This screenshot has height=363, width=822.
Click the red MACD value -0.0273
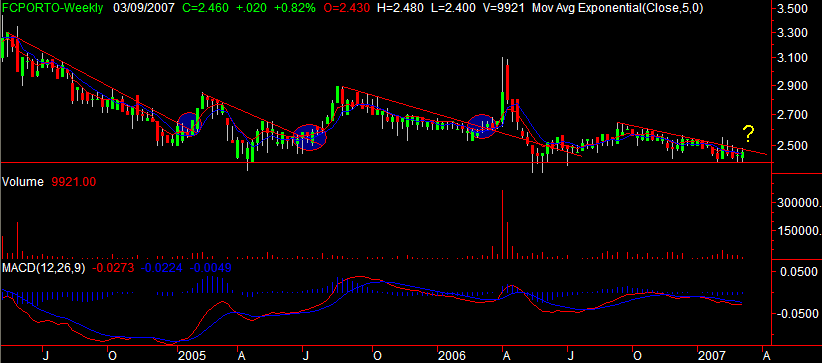pyautogui.click(x=114, y=268)
